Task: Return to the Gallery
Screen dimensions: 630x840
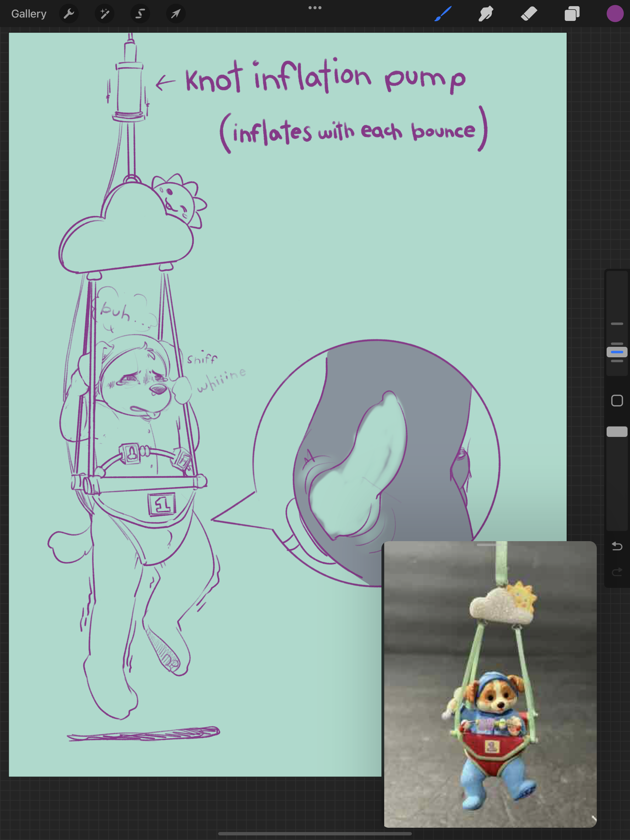Action: (x=29, y=14)
